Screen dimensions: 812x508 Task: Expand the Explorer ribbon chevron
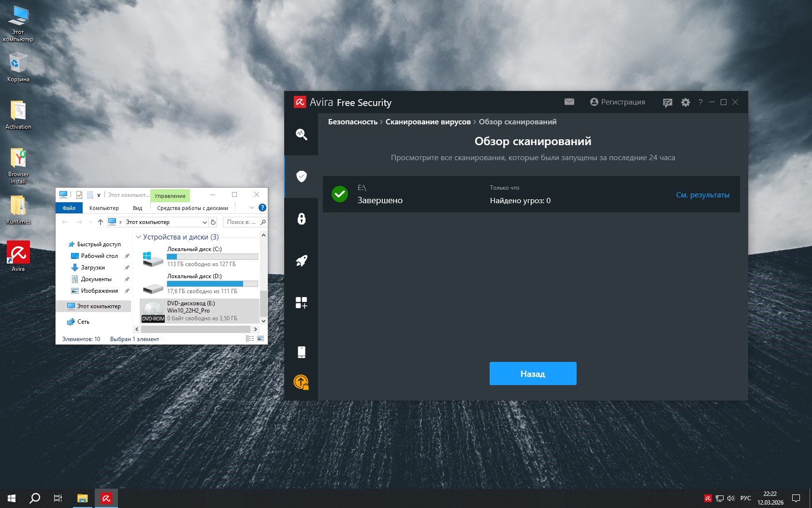coord(252,208)
